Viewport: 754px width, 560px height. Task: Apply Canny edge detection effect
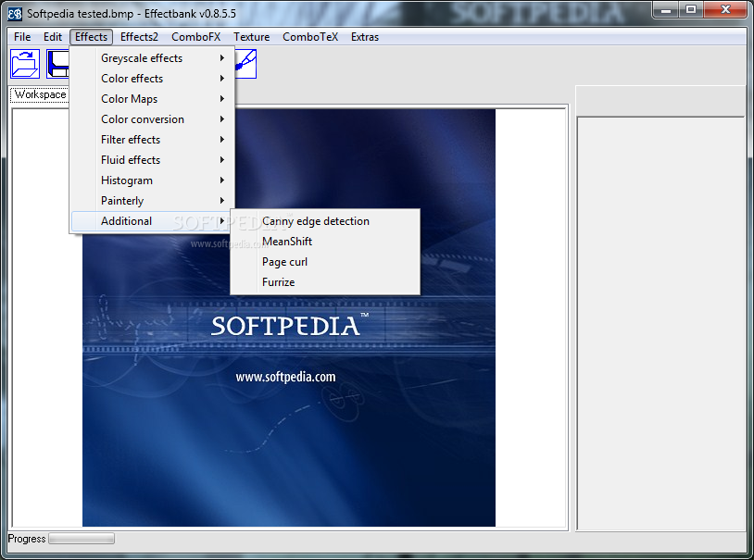click(x=325, y=221)
